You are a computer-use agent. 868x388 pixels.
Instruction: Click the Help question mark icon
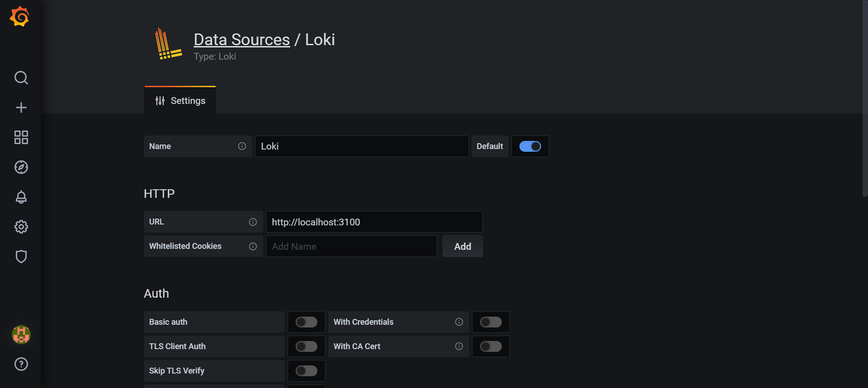(21, 364)
